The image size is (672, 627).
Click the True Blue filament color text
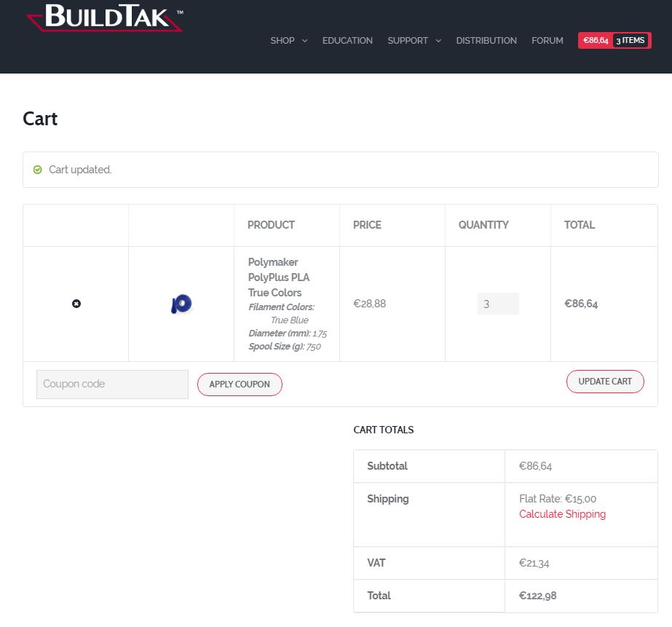coord(290,320)
